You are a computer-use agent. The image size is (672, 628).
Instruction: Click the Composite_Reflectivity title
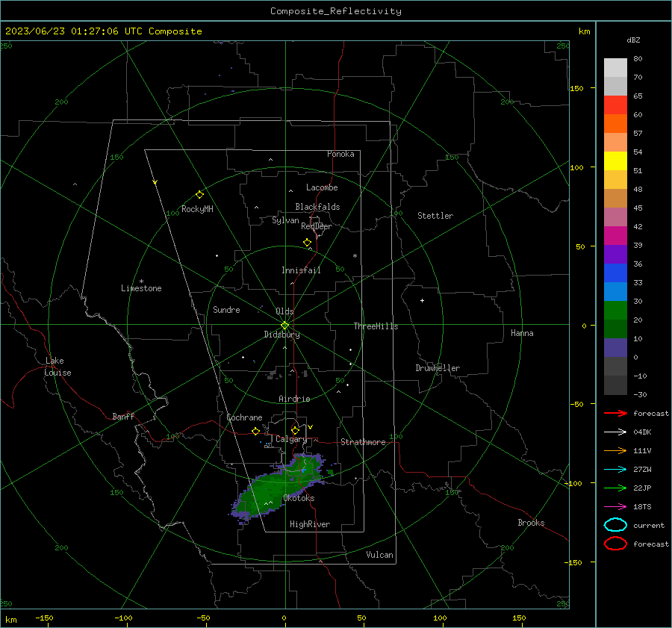[335, 11]
